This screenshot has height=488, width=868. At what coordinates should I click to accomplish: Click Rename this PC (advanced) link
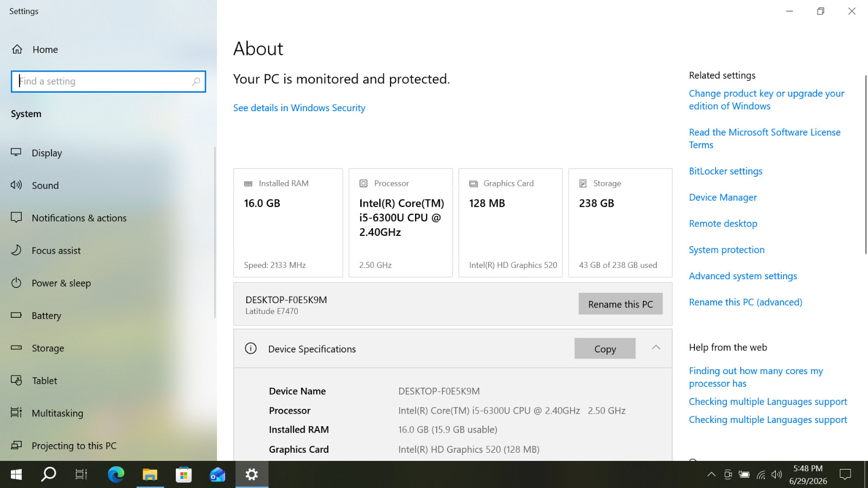[x=745, y=302]
